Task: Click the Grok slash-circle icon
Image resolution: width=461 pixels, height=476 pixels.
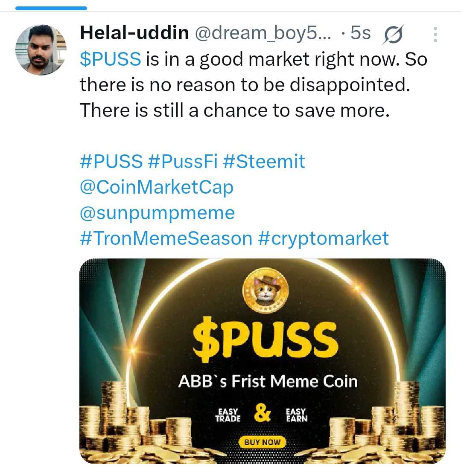Action: (x=393, y=34)
